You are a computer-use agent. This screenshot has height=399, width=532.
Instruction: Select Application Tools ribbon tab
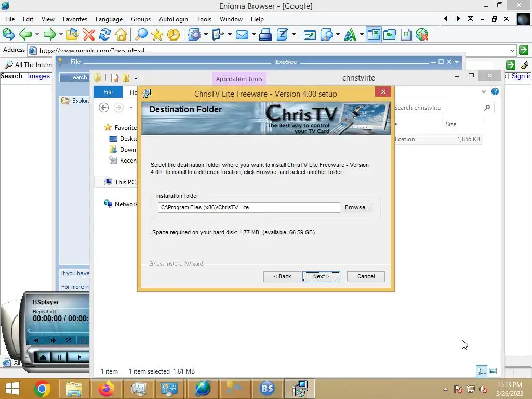coord(239,79)
